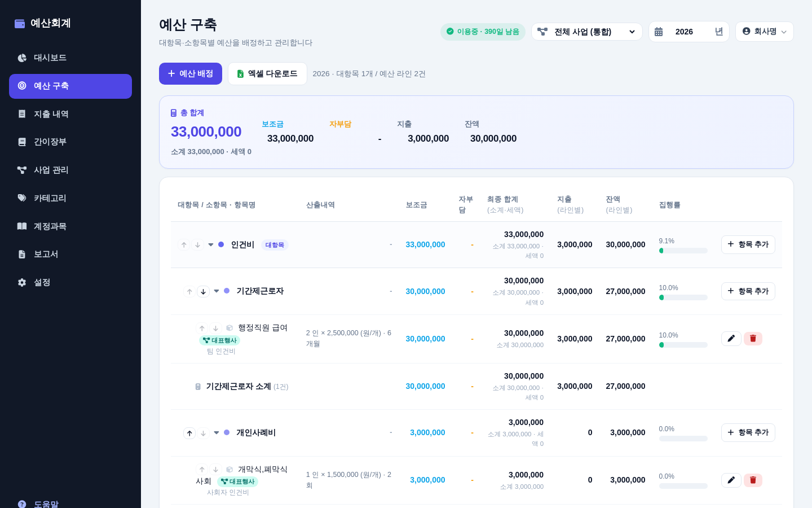The width and height of the screenshot is (812, 508).
Task: Click the 산출내역 column header
Action: pyautogui.click(x=320, y=205)
